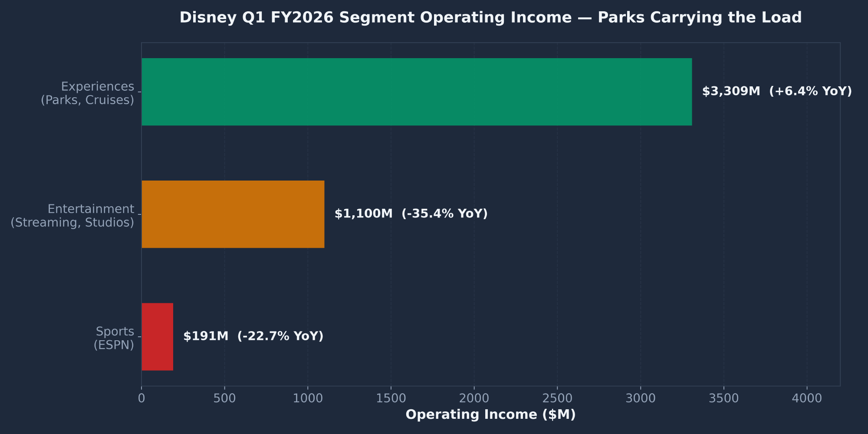Viewport: 868px width, 434px height.
Task: Select the $191M (-22.7% YoY) label
Action: pos(253,335)
